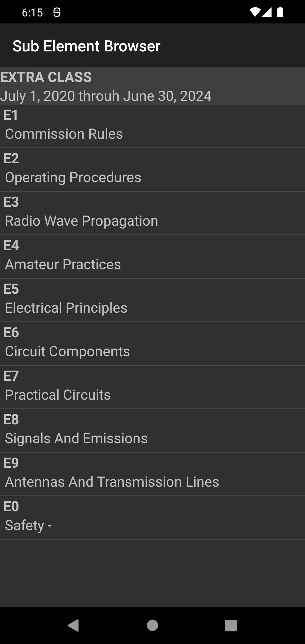Viewport: 305px width, 644px height.
Task: Tap the cellular signal icon
Action: point(267,12)
